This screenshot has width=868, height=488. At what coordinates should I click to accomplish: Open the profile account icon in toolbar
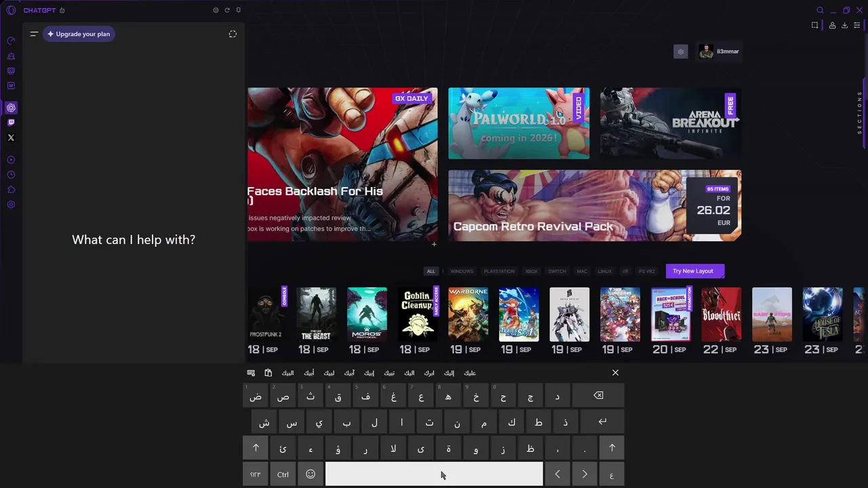832,25
